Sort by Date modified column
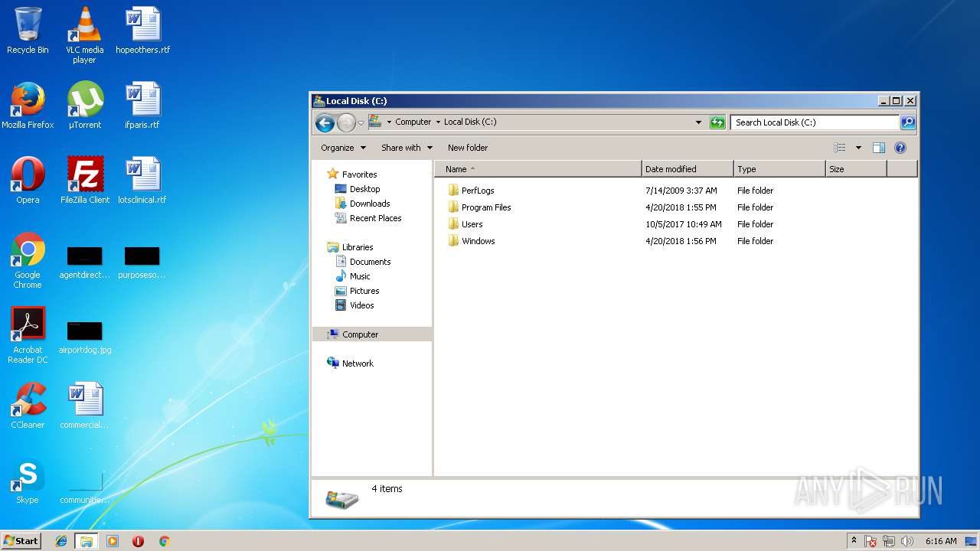The image size is (980, 551). pos(688,169)
